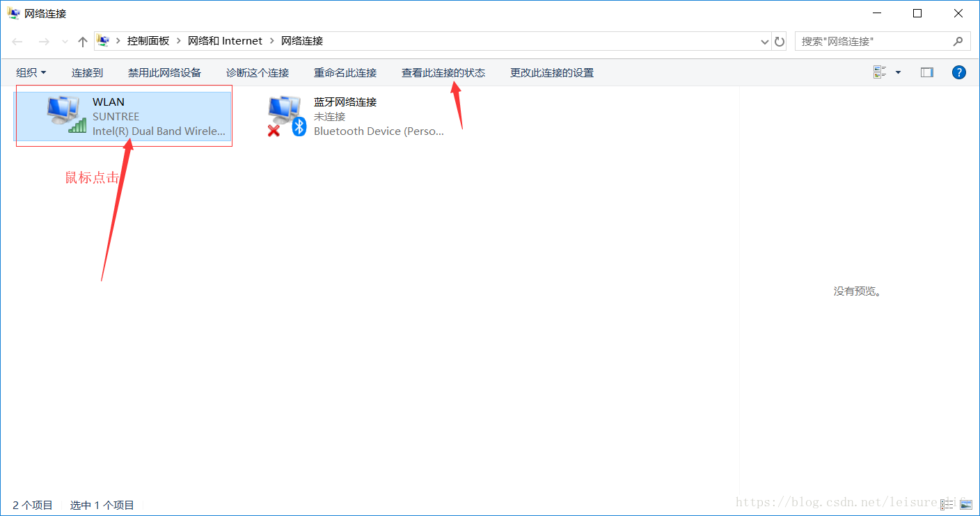Select the 蓝牙网络连接 adapter icon

(x=287, y=116)
